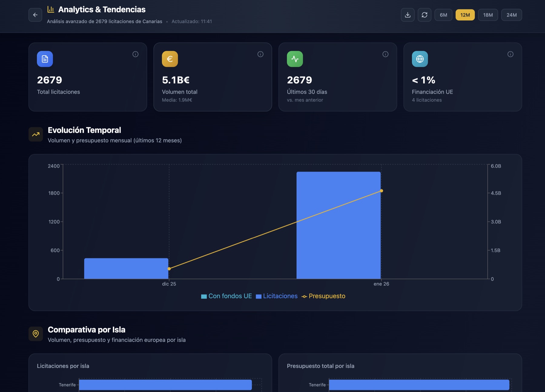Toggle the Con fondos UE legend entry
The image size is (545, 392).
(226, 296)
